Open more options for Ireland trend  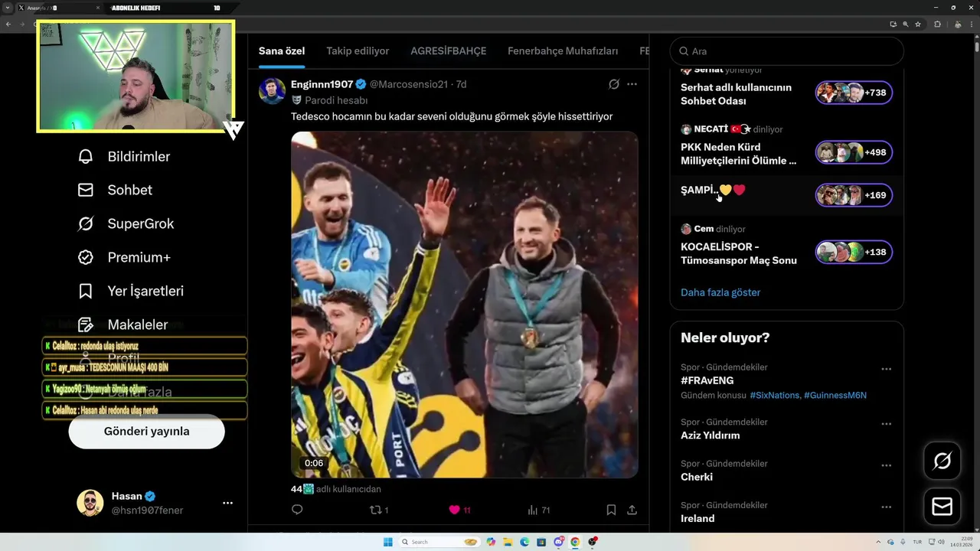click(x=886, y=507)
